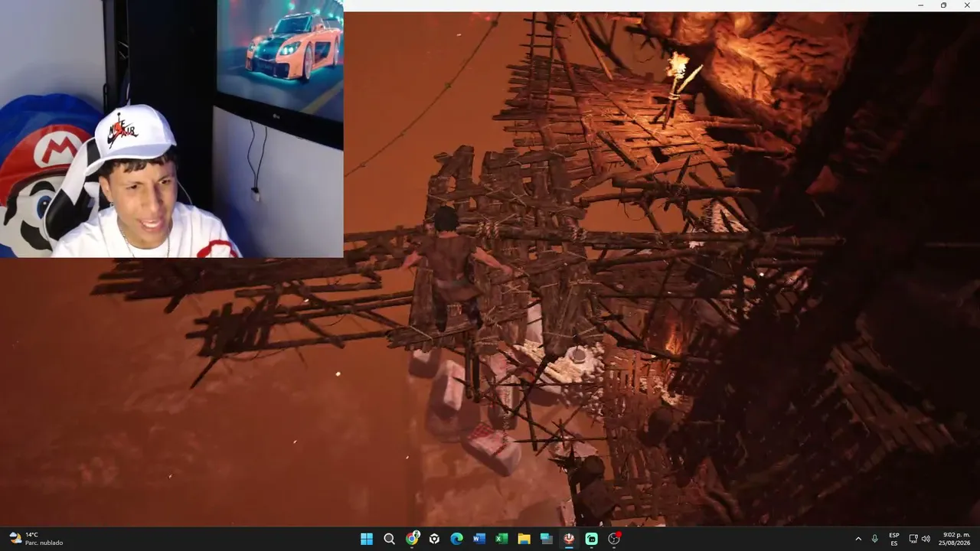Restore down the game window
The image size is (980, 551).
943,5
